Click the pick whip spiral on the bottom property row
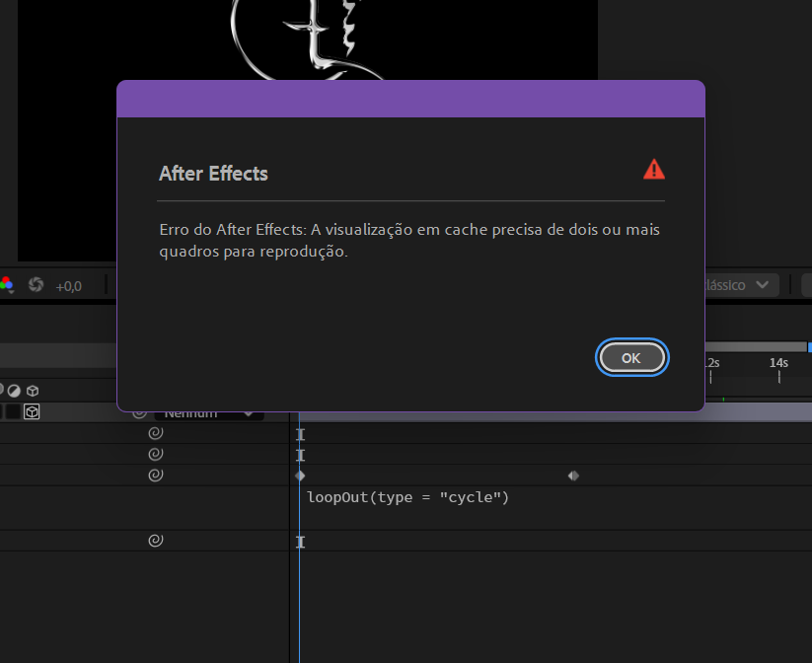The height and width of the screenshot is (663, 812). tap(155, 540)
